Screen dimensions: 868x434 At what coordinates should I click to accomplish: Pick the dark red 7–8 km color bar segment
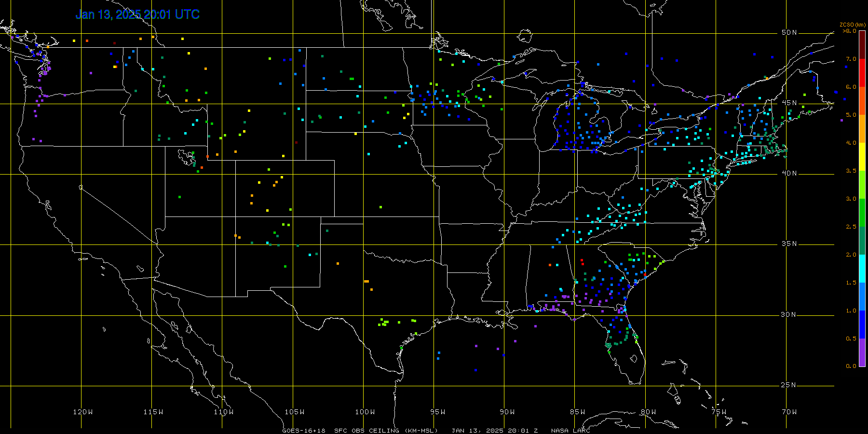(x=862, y=45)
